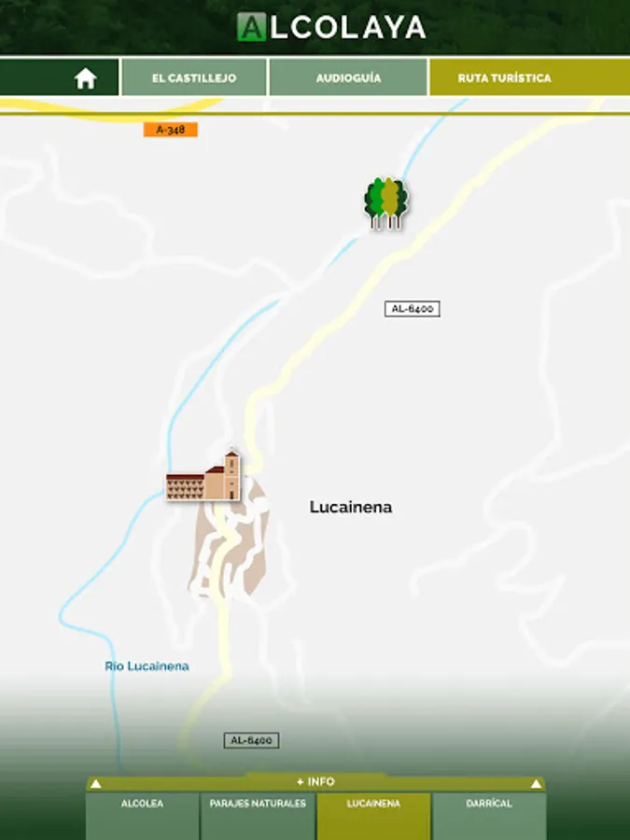Click the upper AL-6400 road label

412,309
